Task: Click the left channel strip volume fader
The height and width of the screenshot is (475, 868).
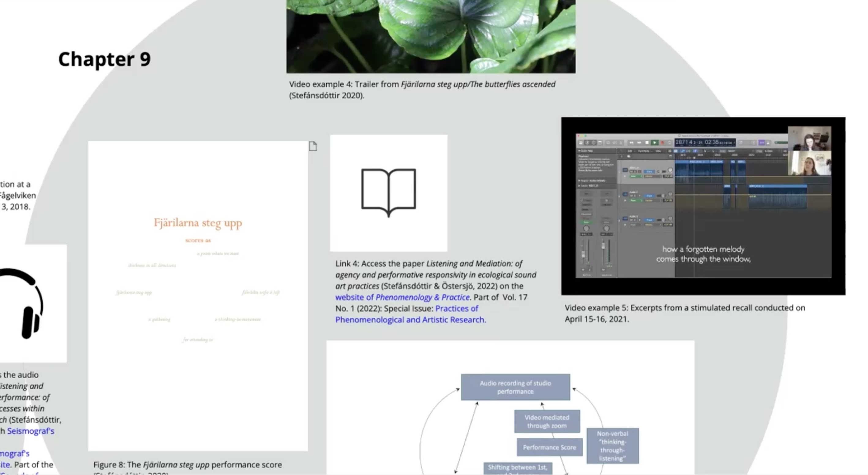Action: tap(584, 255)
